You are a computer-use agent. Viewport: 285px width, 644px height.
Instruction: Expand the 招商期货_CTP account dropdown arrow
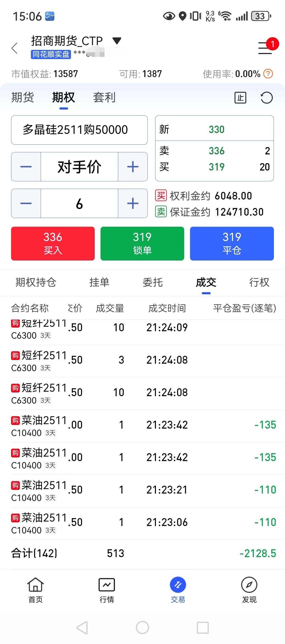117,41
